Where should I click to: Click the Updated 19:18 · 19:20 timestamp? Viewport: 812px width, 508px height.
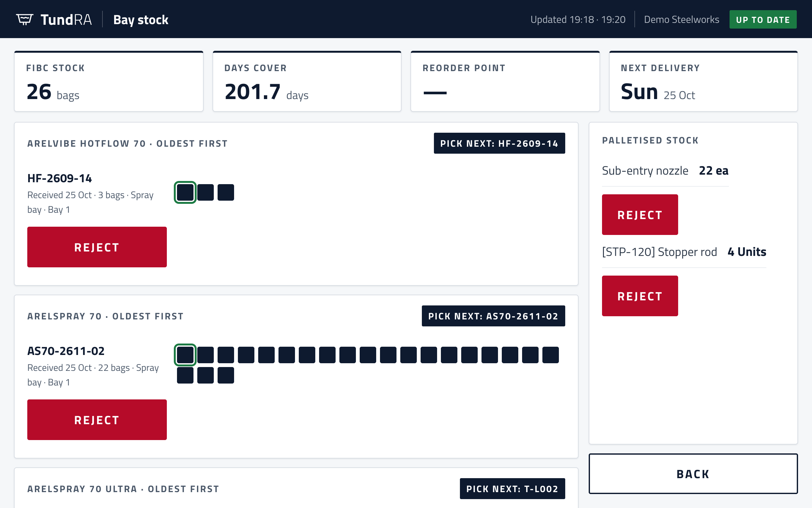coord(578,19)
